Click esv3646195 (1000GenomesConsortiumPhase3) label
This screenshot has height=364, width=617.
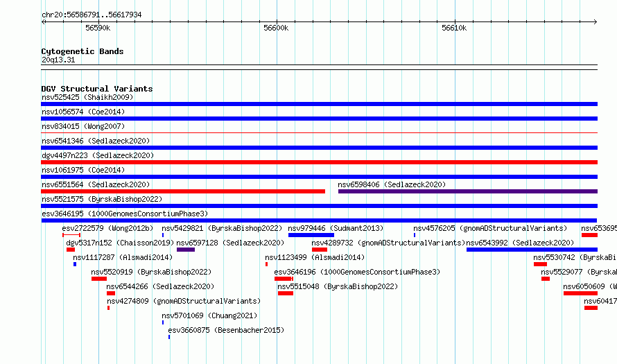(x=125, y=214)
